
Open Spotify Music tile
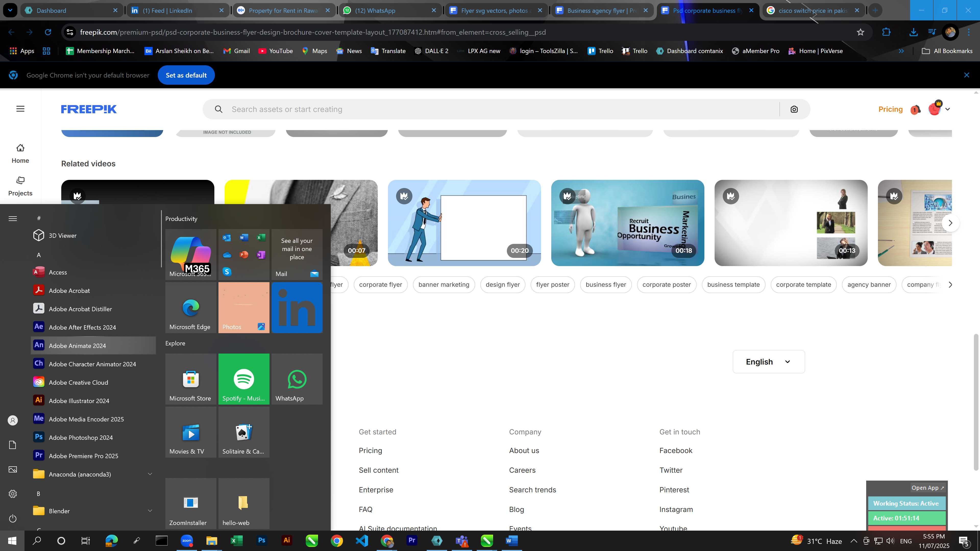(x=244, y=379)
